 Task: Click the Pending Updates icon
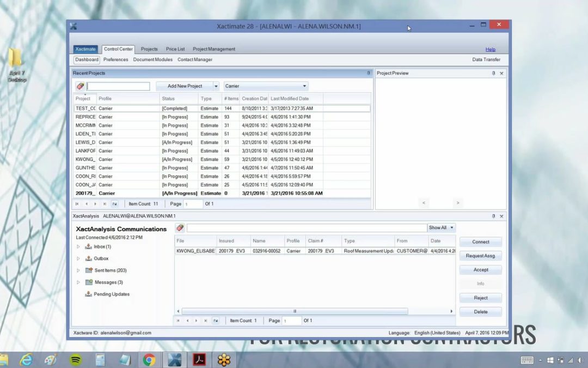click(x=89, y=294)
